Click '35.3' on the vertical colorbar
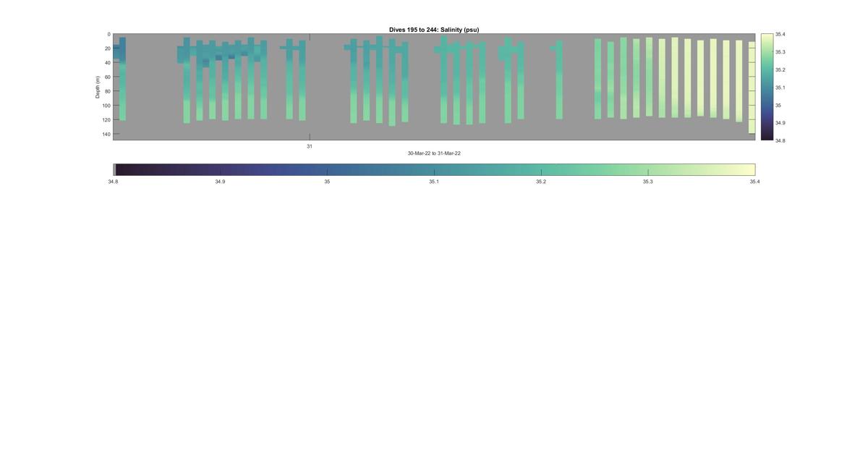This screenshot has height=450, width=868. click(780, 52)
